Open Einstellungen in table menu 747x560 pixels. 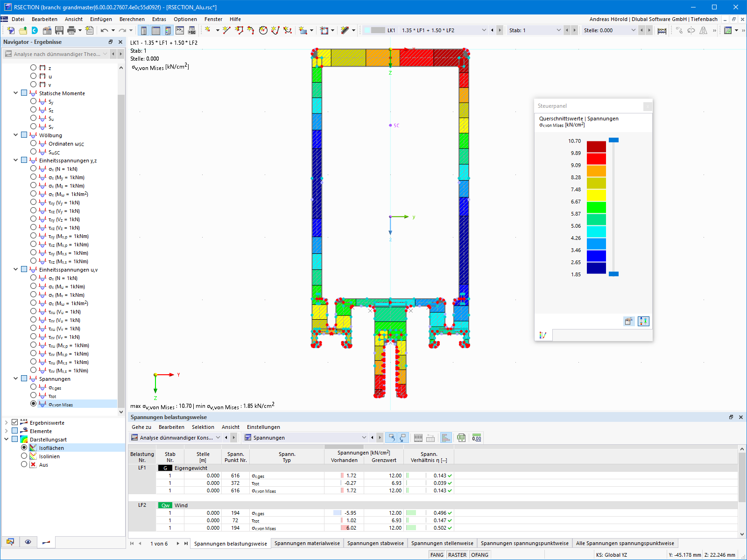point(263,427)
